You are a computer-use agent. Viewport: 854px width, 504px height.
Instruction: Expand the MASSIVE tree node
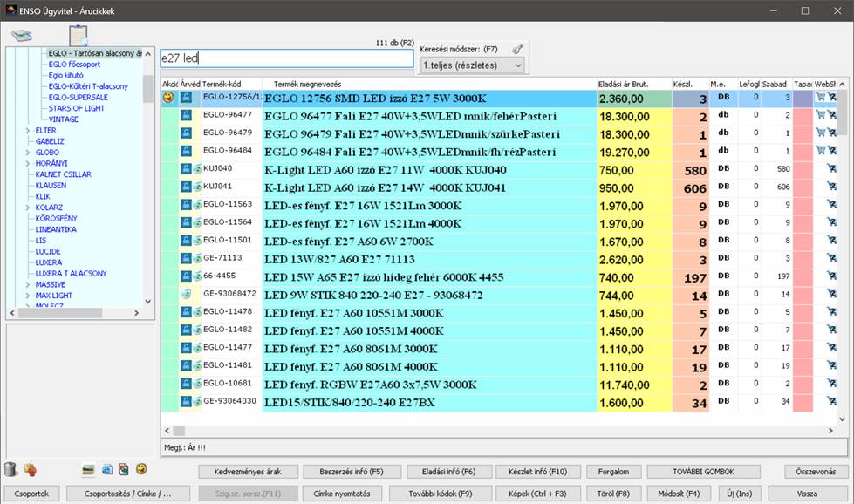[28, 284]
